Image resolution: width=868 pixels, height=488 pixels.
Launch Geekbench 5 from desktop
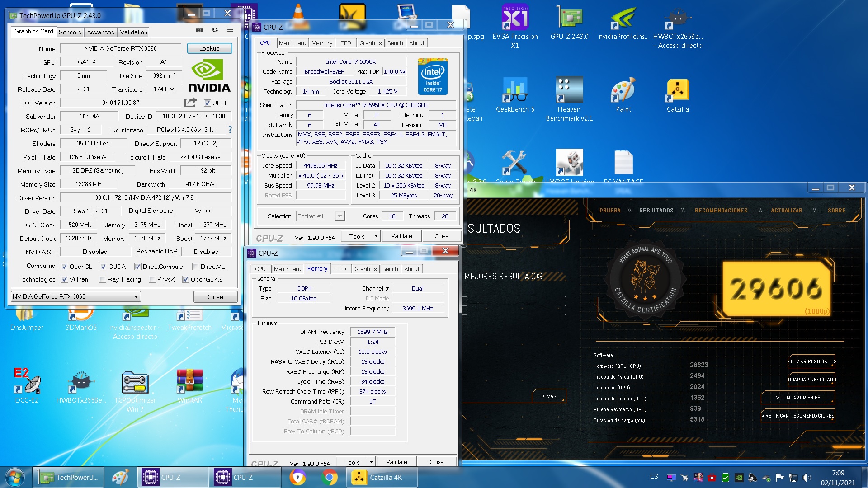click(x=515, y=95)
